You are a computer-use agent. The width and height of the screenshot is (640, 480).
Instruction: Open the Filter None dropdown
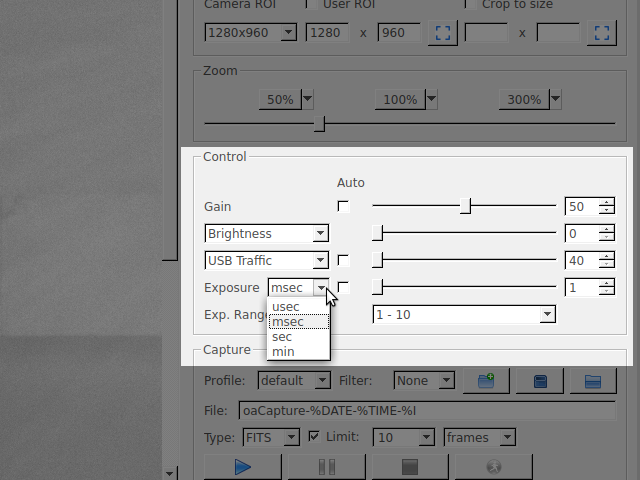pyautogui.click(x=424, y=380)
